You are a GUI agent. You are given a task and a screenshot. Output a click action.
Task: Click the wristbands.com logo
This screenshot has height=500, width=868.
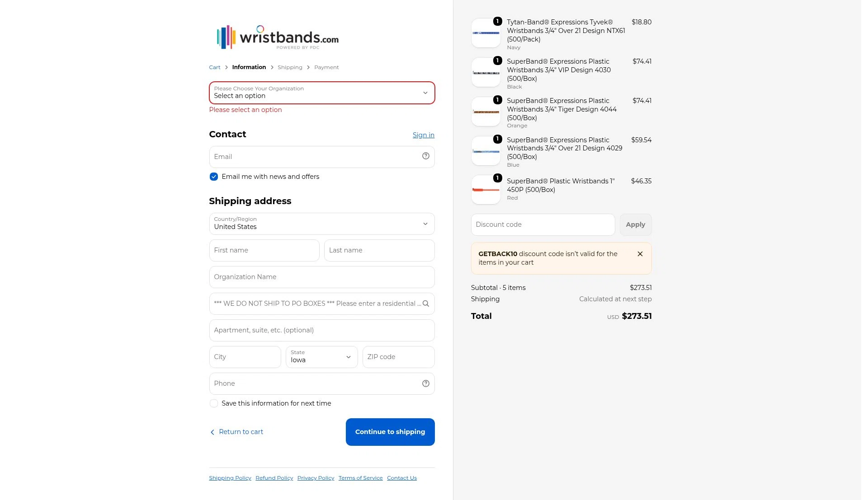coord(278,37)
